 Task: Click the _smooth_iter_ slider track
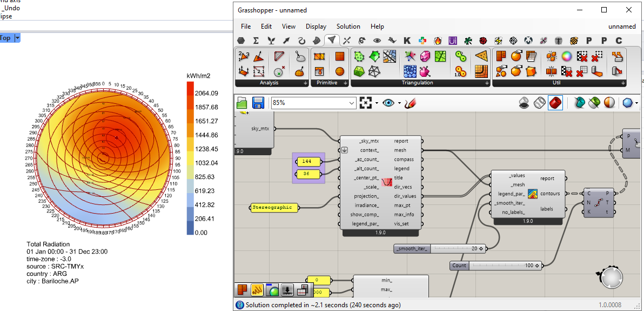click(x=451, y=249)
